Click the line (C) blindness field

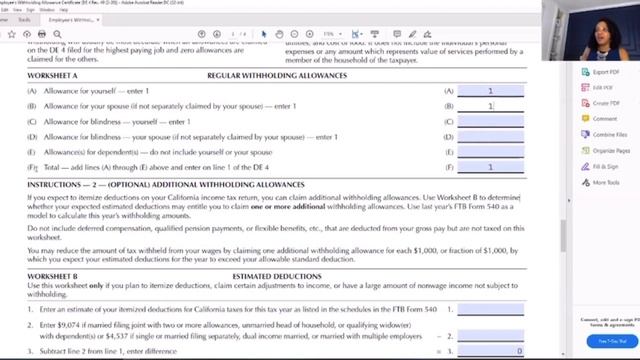click(491, 121)
